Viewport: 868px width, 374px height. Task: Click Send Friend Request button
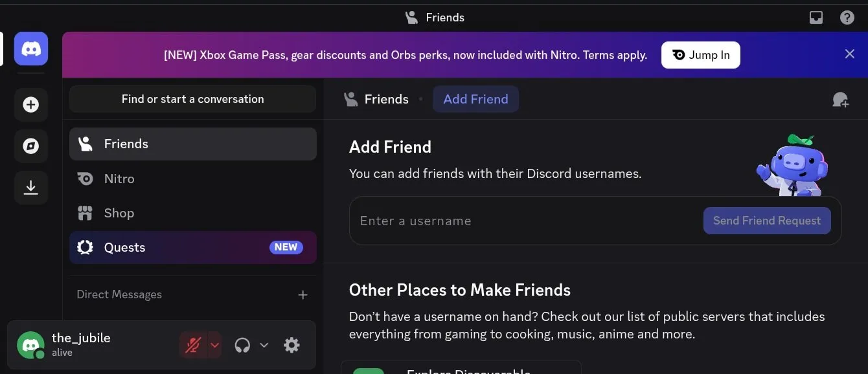[767, 221]
